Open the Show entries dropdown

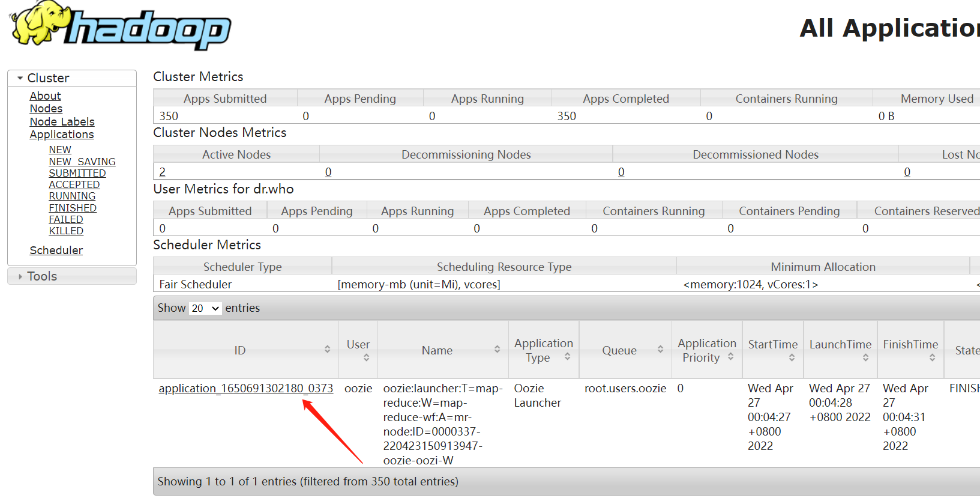tap(205, 308)
